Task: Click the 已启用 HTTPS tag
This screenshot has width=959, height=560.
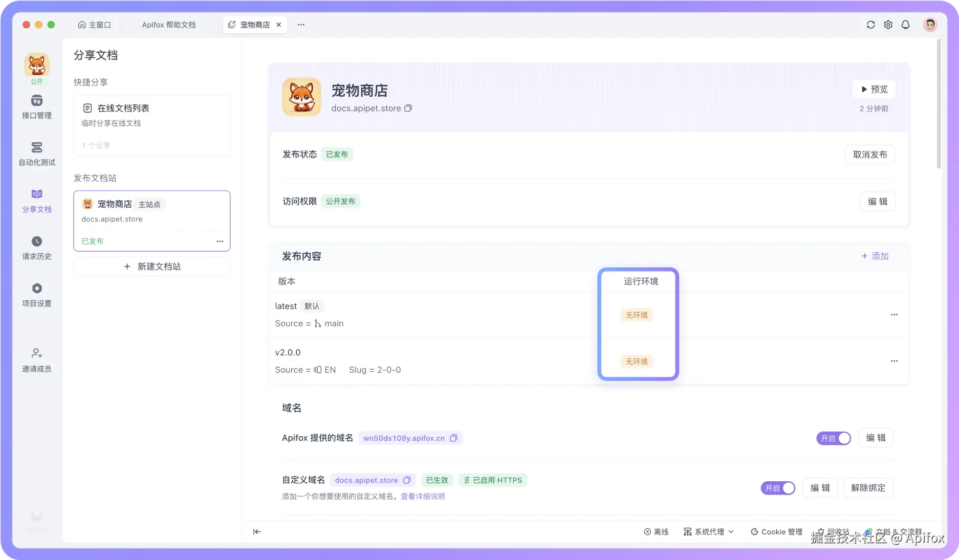Action: coord(493,480)
